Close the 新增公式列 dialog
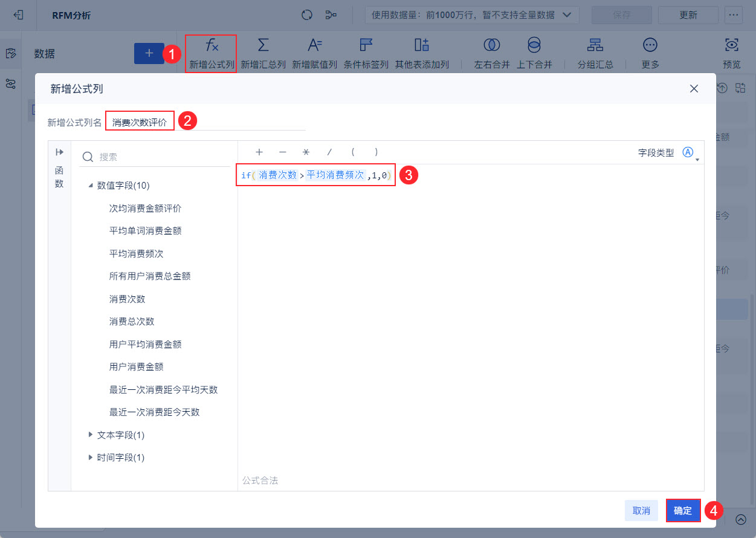 coord(694,89)
